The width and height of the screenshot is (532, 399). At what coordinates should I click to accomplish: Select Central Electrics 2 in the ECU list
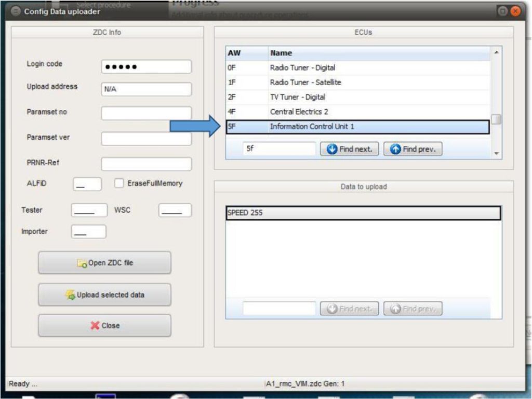point(312,111)
